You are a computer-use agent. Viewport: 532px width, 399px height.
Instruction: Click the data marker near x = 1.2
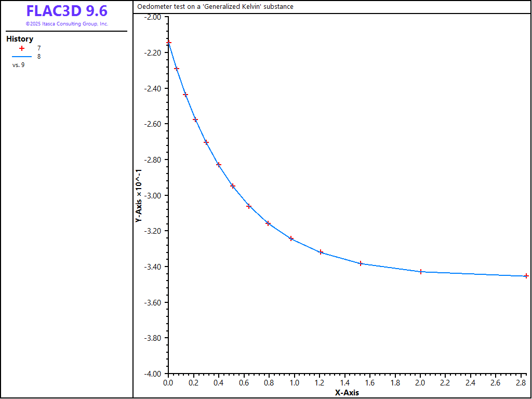(x=321, y=252)
